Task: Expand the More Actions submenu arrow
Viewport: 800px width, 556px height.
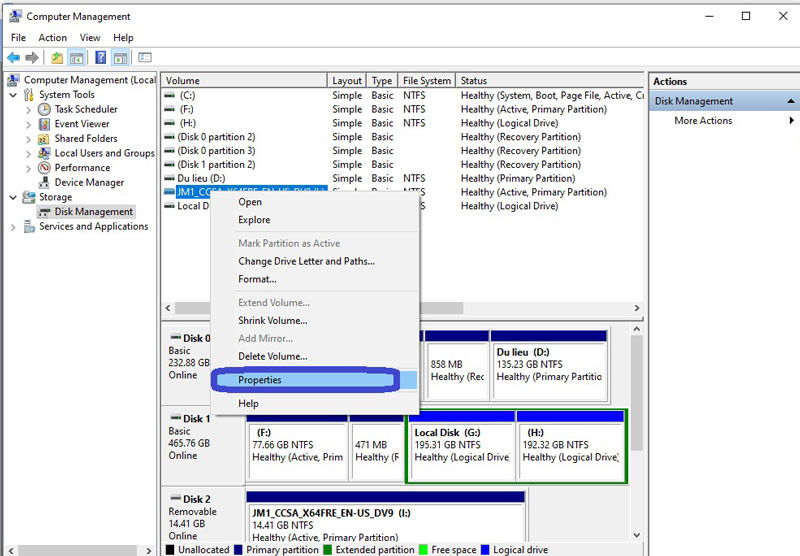Action: [791, 121]
